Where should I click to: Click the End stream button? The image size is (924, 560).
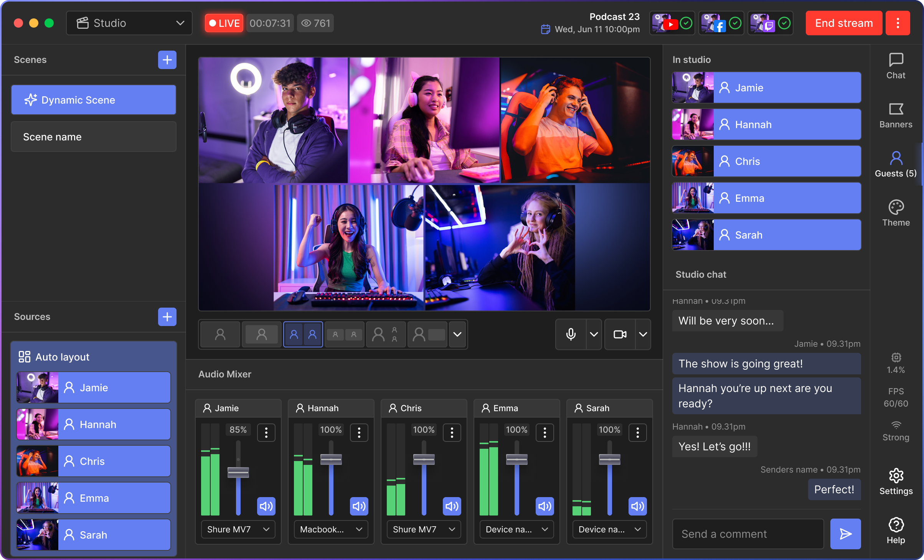tap(843, 23)
